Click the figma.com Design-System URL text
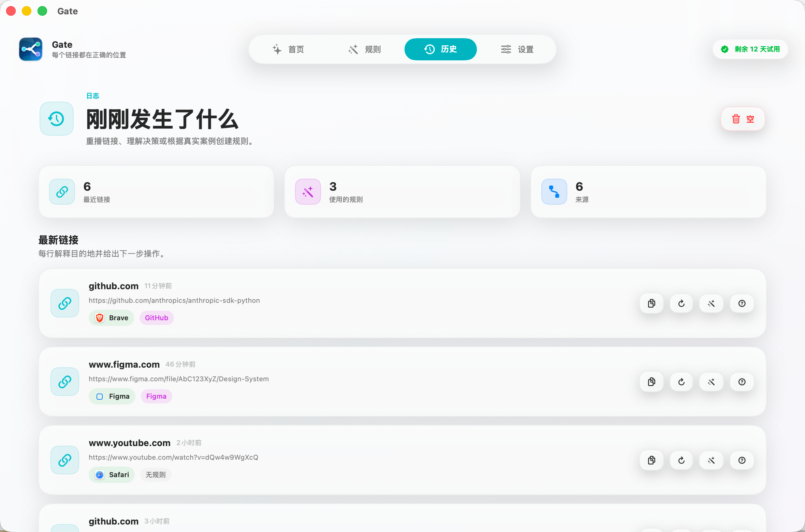 179,379
